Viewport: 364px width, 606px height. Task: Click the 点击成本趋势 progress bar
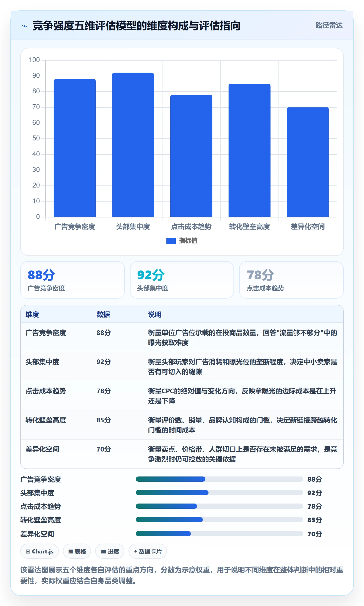tap(219, 506)
